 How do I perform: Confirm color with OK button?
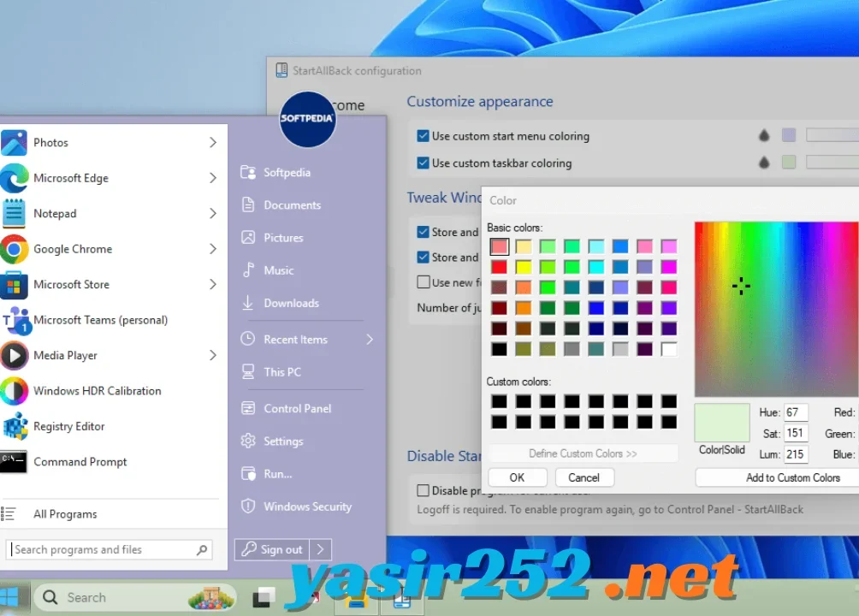tap(517, 478)
